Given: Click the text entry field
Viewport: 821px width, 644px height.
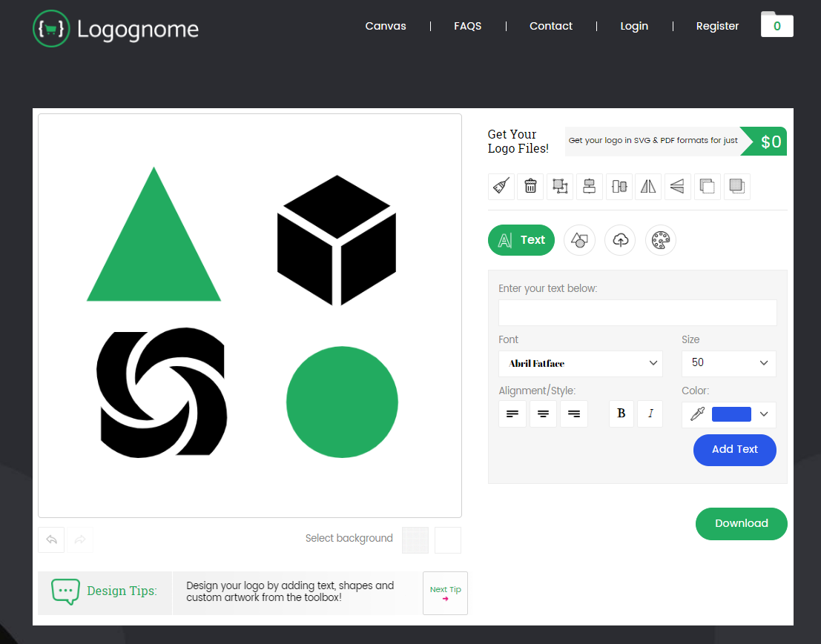Looking at the screenshot, I should (x=637, y=313).
